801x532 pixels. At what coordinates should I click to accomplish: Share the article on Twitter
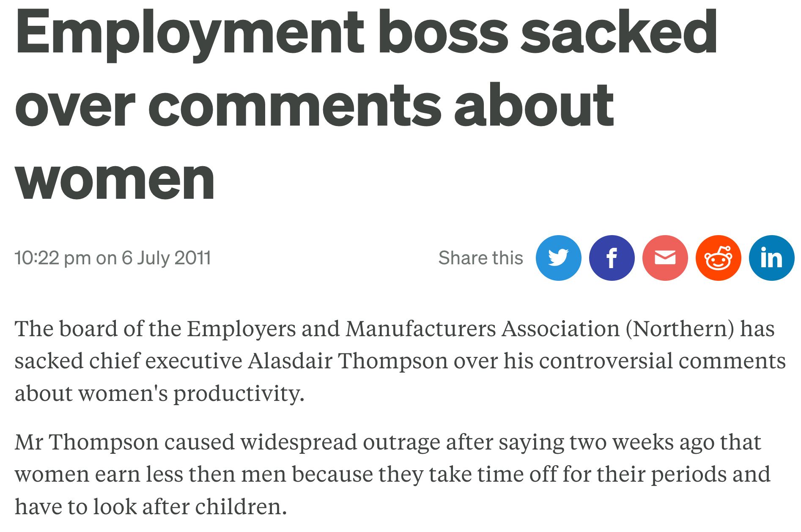coord(558,258)
